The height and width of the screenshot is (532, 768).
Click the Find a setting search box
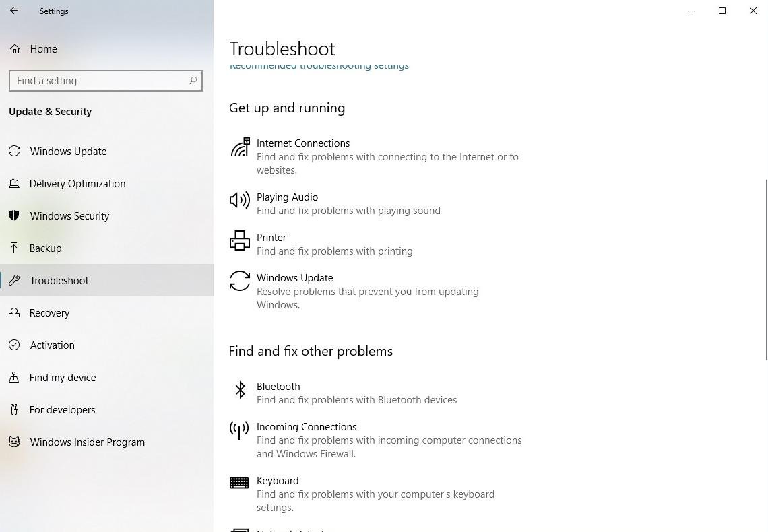point(100,81)
